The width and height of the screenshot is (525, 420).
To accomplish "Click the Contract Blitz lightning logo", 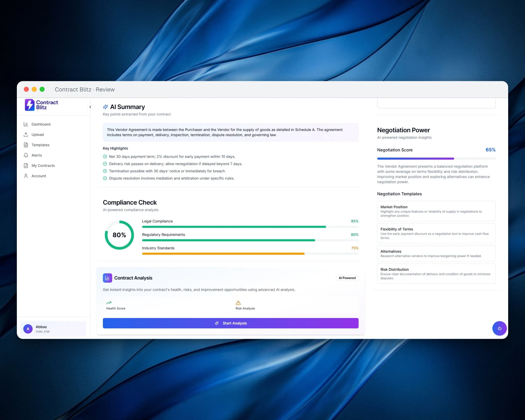I will coord(30,105).
